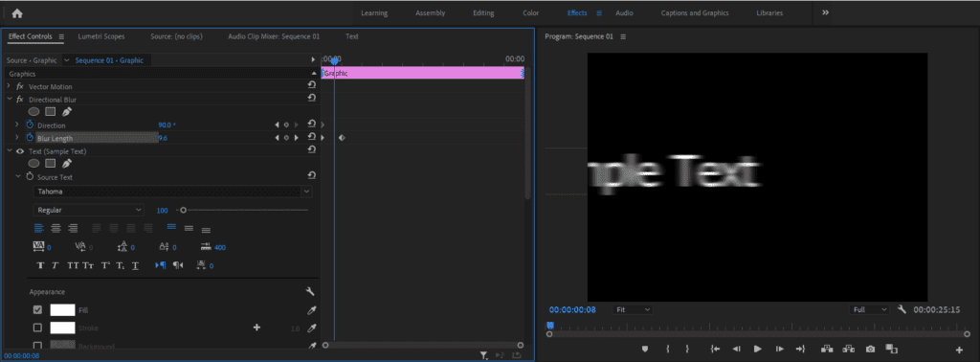Image resolution: width=980 pixels, height=362 pixels.
Task: Collapse the Text (Sample Text) layer
Action: pos(10,151)
